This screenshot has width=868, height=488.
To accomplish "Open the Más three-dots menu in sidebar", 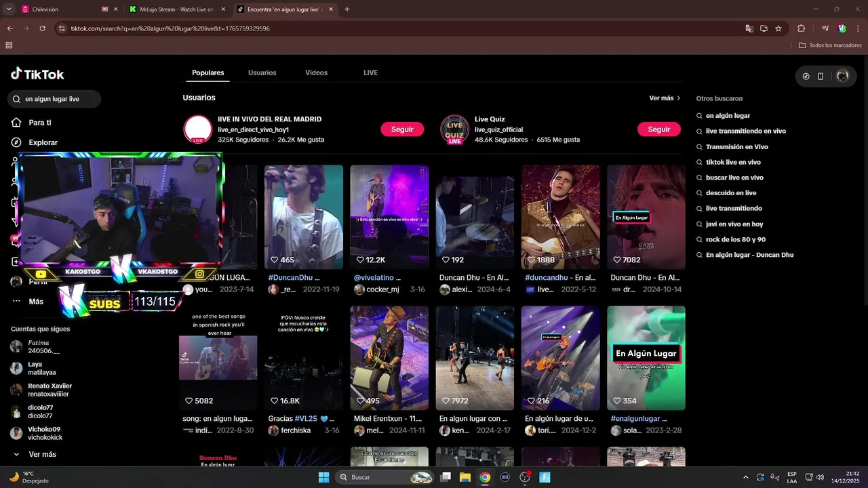I will (x=16, y=302).
